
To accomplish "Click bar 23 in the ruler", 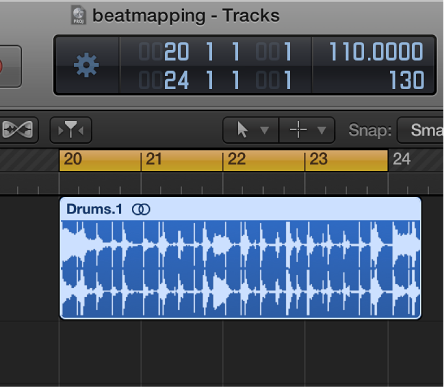I will [318, 159].
